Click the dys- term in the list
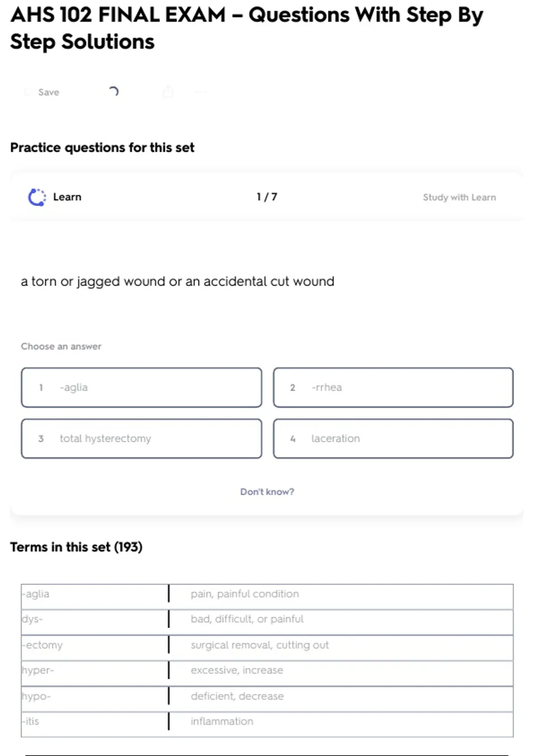 point(32,619)
